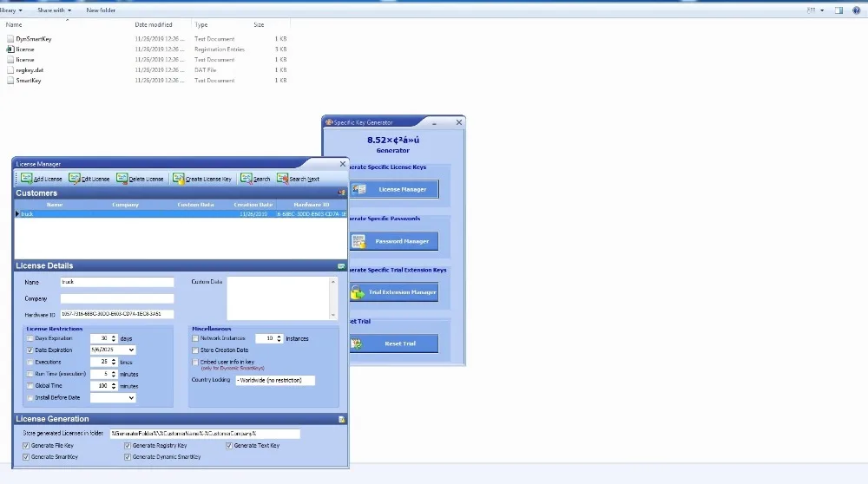
Task: Click the Hardware ID column header in Customers
Action: click(x=311, y=205)
